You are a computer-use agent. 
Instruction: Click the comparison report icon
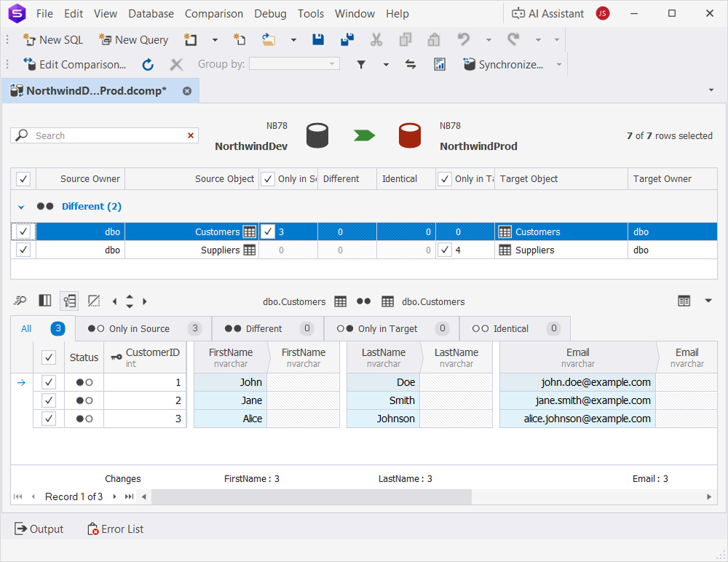coord(440,65)
